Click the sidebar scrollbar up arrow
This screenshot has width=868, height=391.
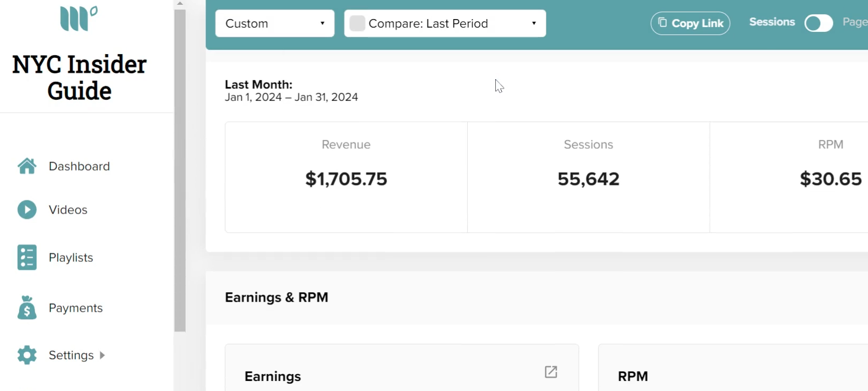[x=180, y=4]
